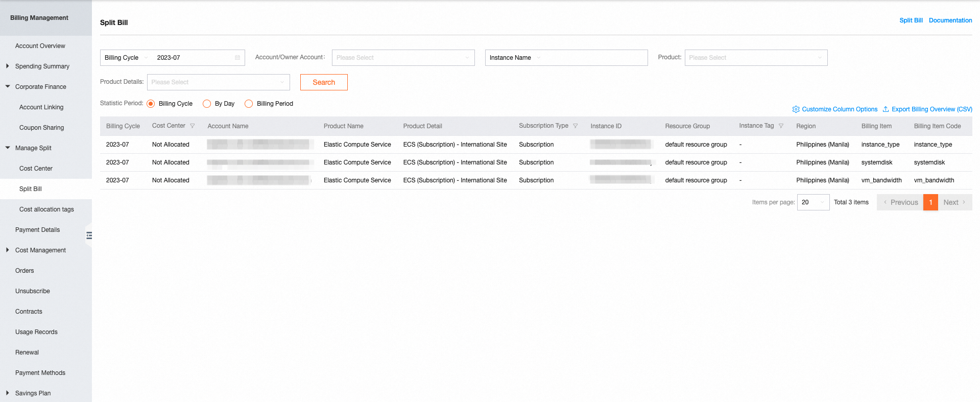Select Split Bill in sidebar
Image resolution: width=980 pixels, height=402 pixels.
click(x=31, y=189)
